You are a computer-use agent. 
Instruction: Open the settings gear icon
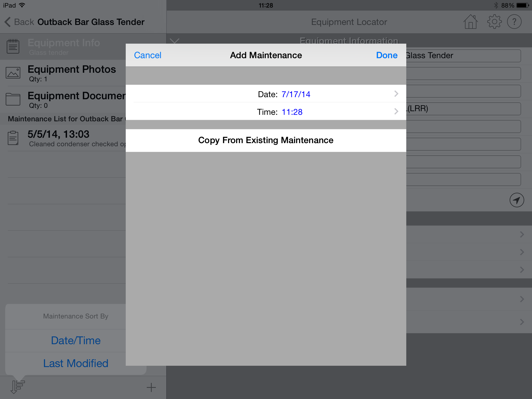494,22
